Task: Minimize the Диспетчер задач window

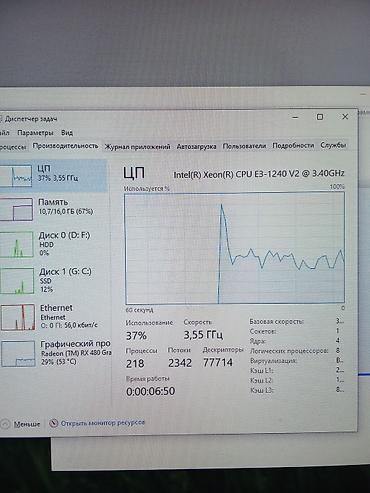Action: point(295,117)
